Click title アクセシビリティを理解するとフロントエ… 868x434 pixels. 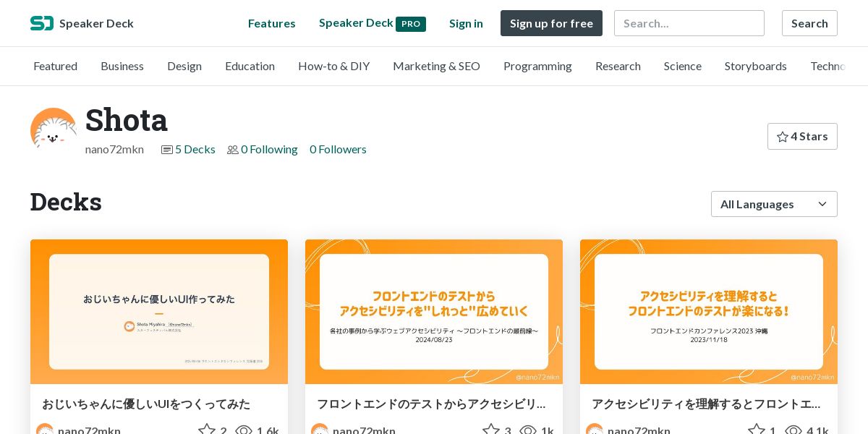coord(706,404)
